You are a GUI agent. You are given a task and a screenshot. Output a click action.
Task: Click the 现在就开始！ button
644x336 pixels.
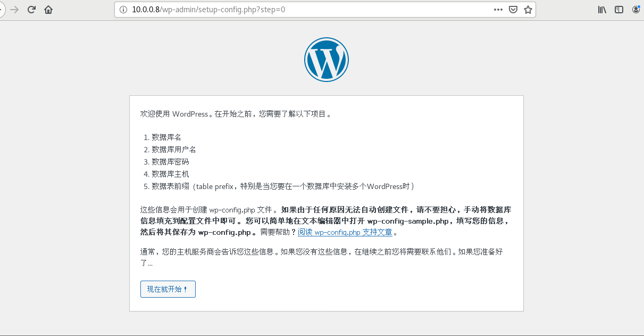168,289
